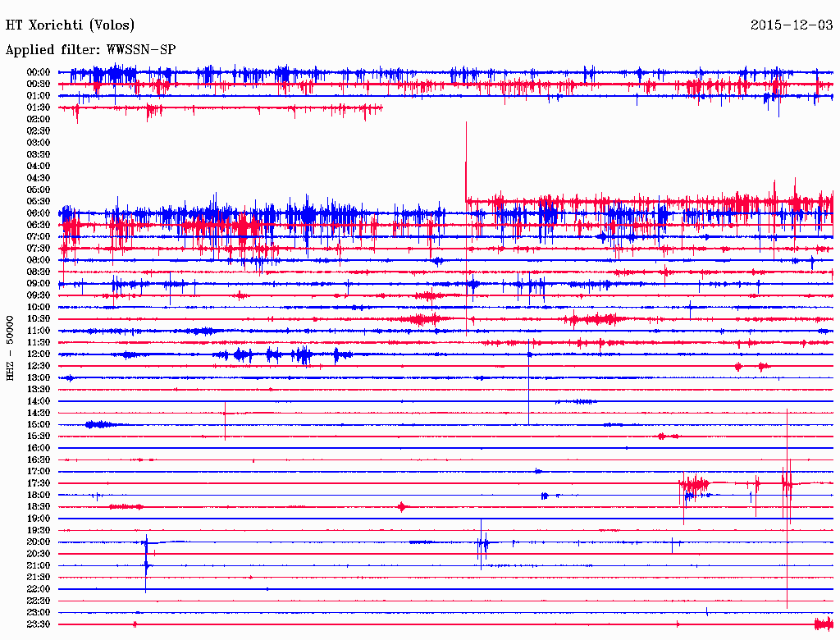The image size is (840, 640).
Task: Select the 13:30 time label
Action: pos(39,390)
